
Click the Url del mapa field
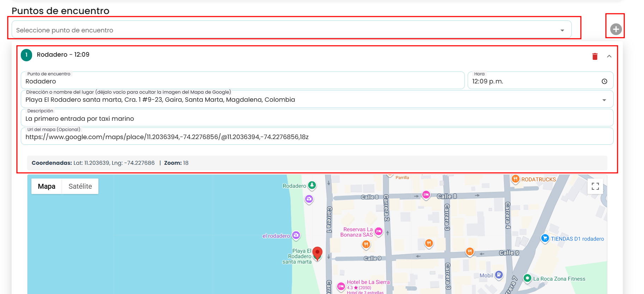pos(317,136)
